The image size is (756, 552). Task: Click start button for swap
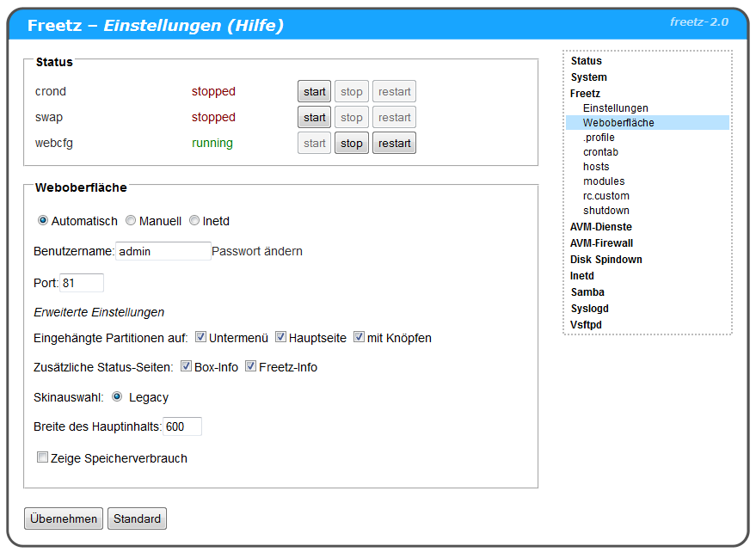pyautogui.click(x=314, y=117)
